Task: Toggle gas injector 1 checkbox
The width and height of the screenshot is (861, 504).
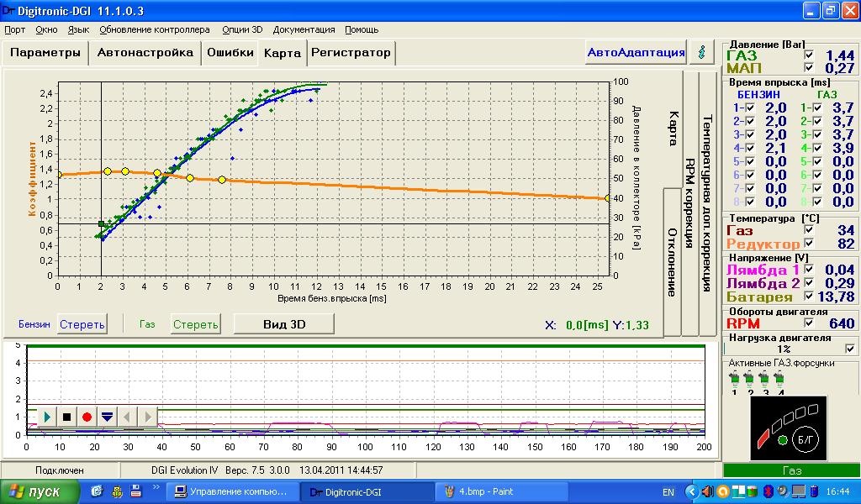Action: click(x=817, y=108)
